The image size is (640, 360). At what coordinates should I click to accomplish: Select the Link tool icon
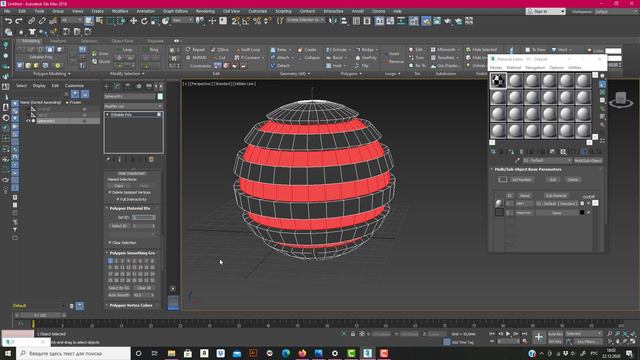click(31, 21)
